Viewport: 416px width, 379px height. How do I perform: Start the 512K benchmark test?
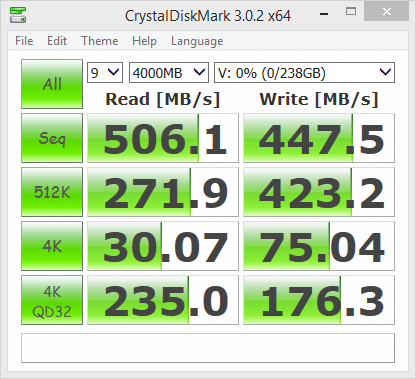pos(52,192)
